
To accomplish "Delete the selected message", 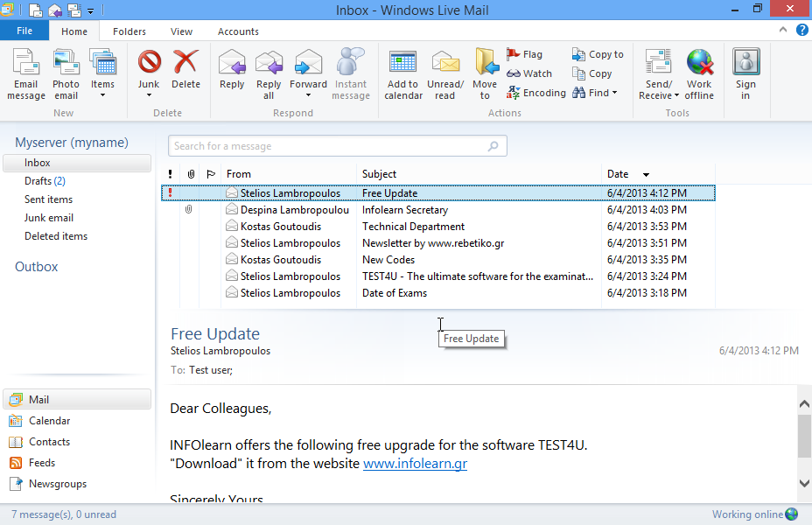I will 185,69.
